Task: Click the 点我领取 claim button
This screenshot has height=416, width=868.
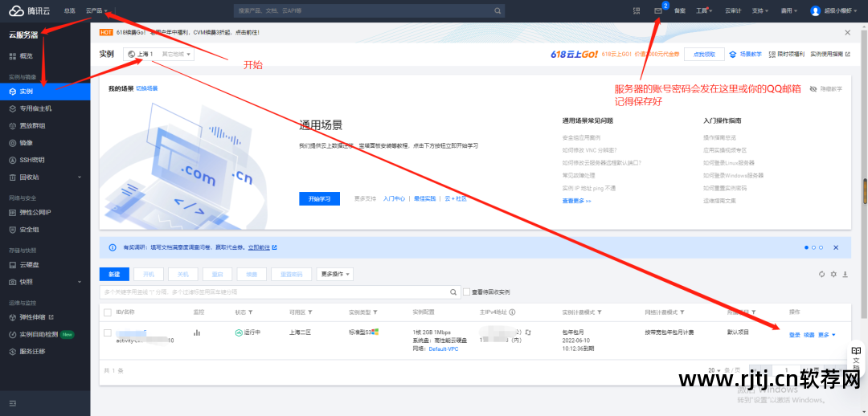Action: click(704, 55)
